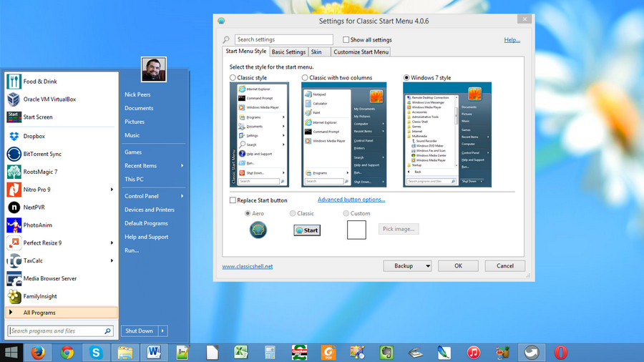Open Start Screen shortcut icon
This screenshot has height=362, width=644.
[14, 117]
